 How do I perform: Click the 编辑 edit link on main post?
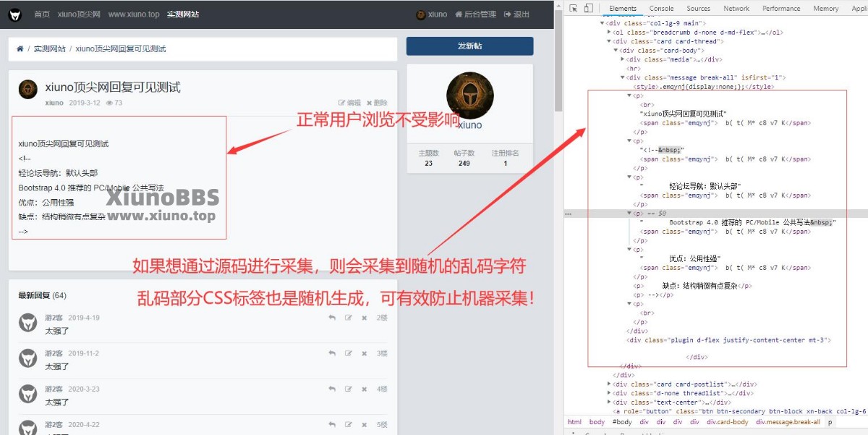(349, 103)
